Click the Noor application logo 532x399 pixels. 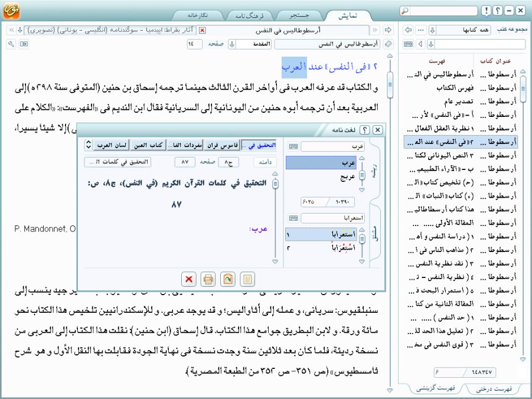pos(11,11)
